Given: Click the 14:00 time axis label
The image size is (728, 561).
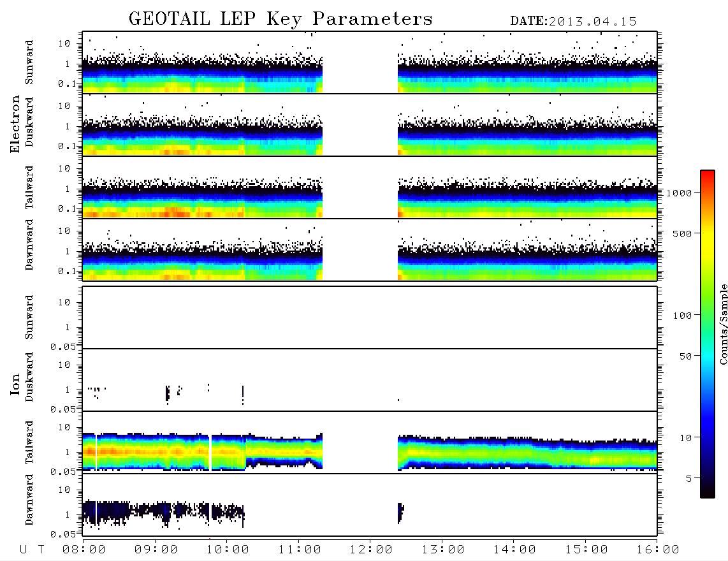Looking at the screenshot, I should pyautogui.click(x=514, y=550).
